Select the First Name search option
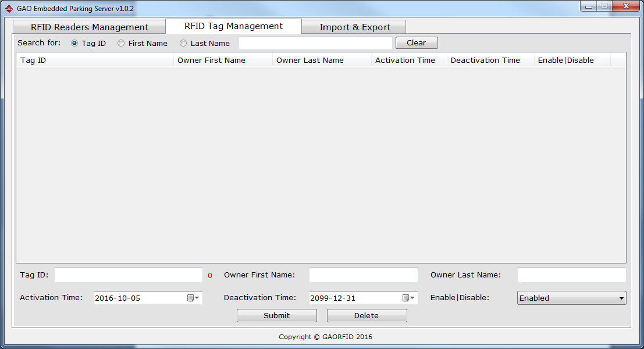 click(x=121, y=43)
